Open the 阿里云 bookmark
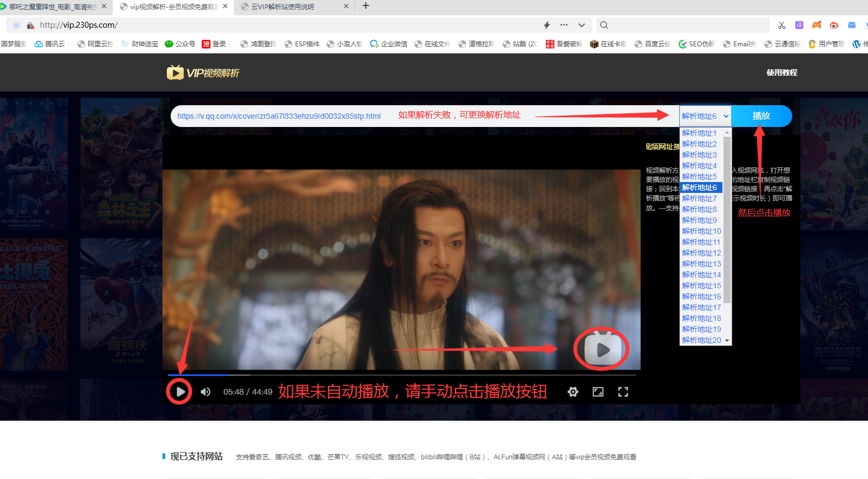868x479 pixels. tap(95, 44)
